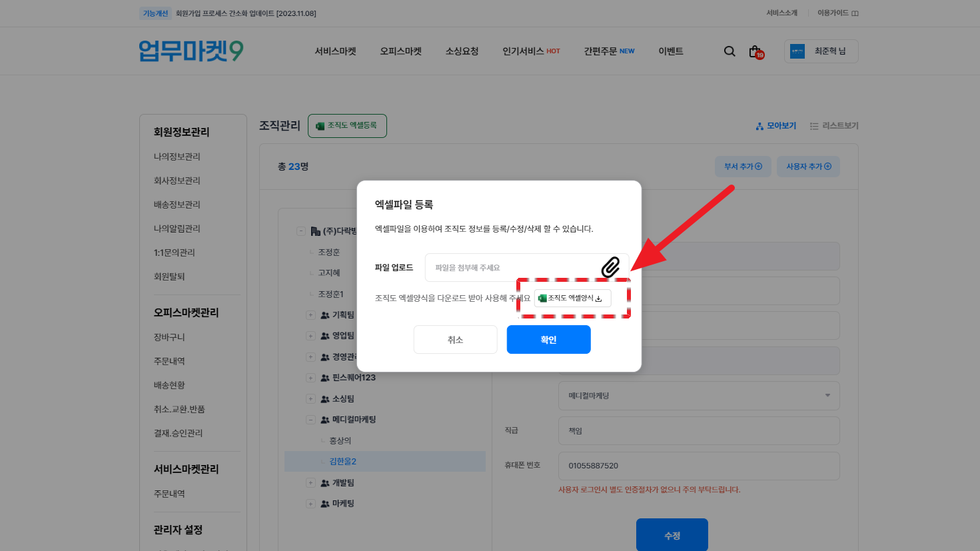The width and height of the screenshot is (980, 551).
Task: Click 취소 to cancel upload
Action: pyautogui.click(x=455, y=340)
